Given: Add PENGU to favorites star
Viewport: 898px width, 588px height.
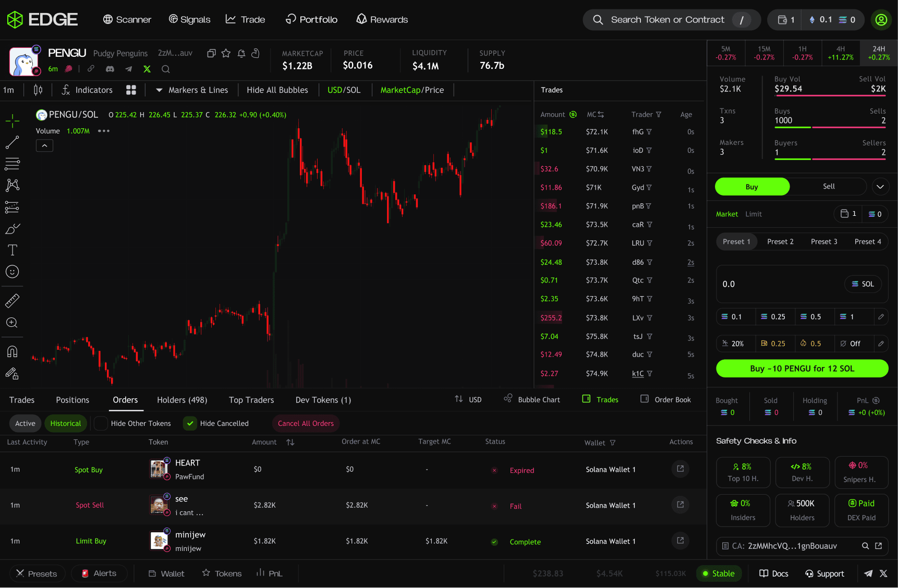Looking at the screenshot, I should click(x=226, y=53).
